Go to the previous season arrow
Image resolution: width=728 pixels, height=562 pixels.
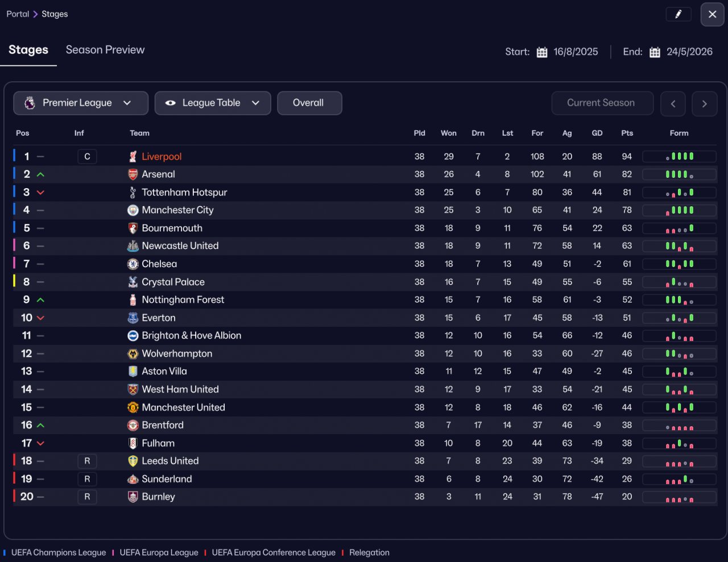tap(673, 103)
